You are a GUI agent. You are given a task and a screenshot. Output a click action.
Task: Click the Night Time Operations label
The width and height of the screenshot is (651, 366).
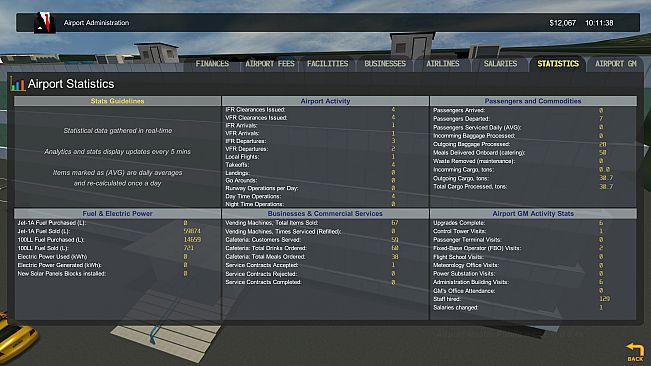(x=255, y=204)
